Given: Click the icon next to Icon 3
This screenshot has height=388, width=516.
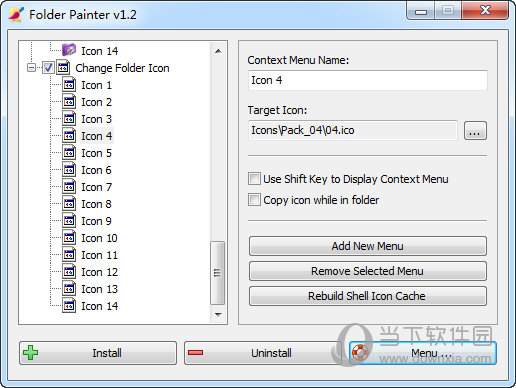Looking at the screenshot, I should click(x=69, y=119).
